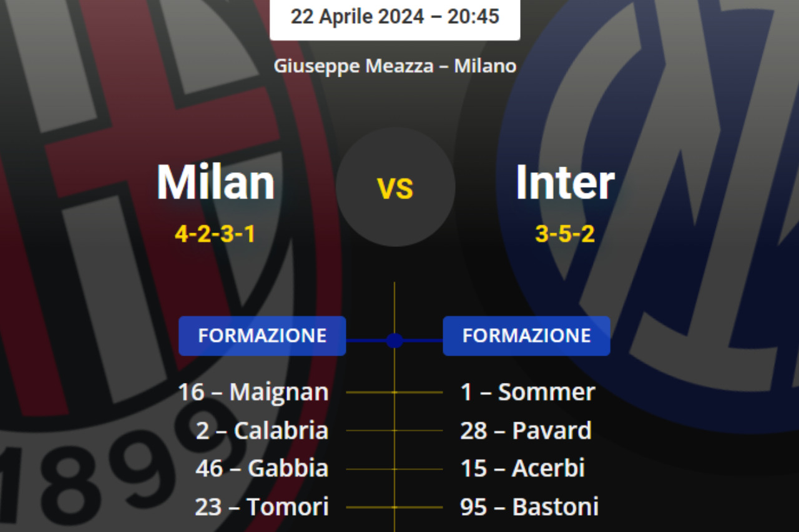Select player 28 – Pavard
This screenshot has height=532, width=799.
[x=526, y=430]
